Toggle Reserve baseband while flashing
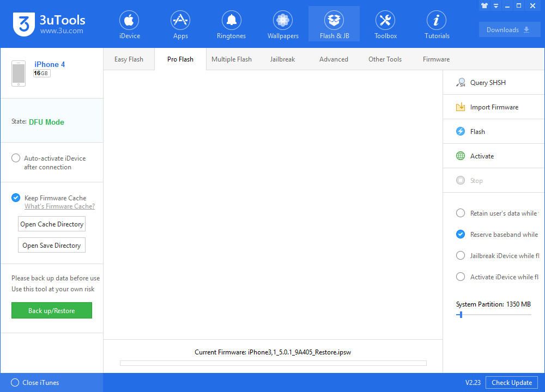Screen dimensions: 545x392 point(461,234)
